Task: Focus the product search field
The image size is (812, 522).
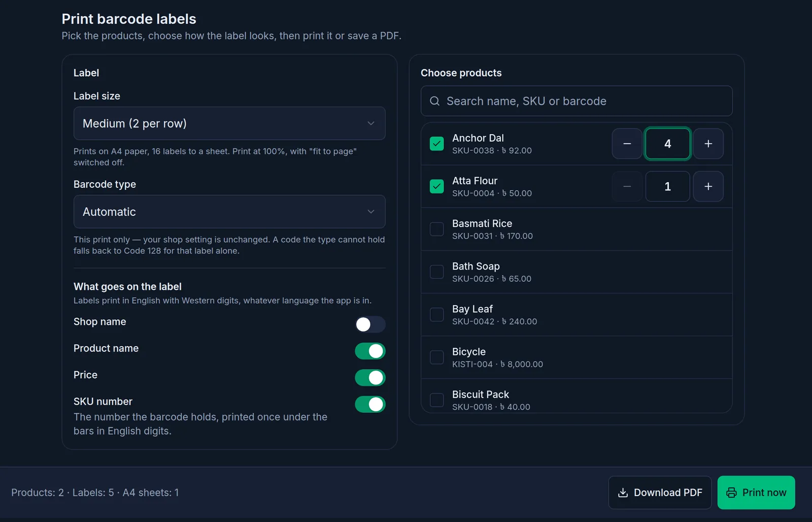Action: (x=577, y=101)
